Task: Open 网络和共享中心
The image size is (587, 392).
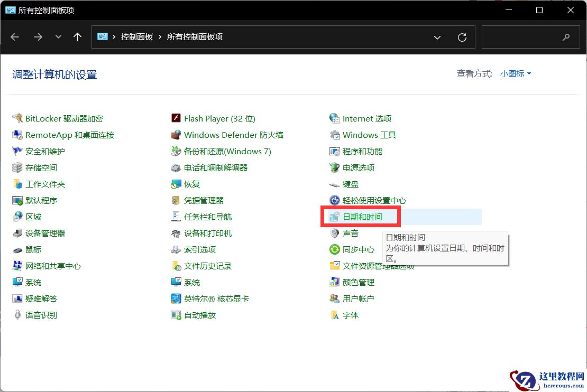Action: click(53, 266)
